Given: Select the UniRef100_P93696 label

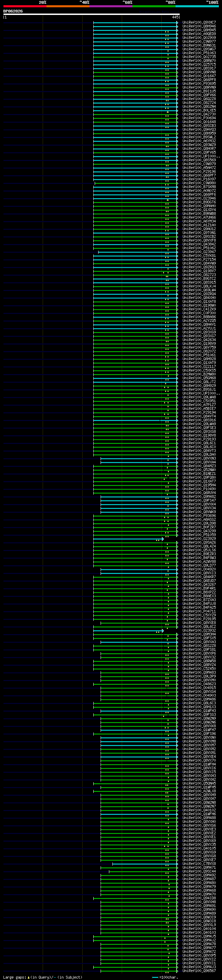Looking at the screenshot, I should [x=199, y=516].
